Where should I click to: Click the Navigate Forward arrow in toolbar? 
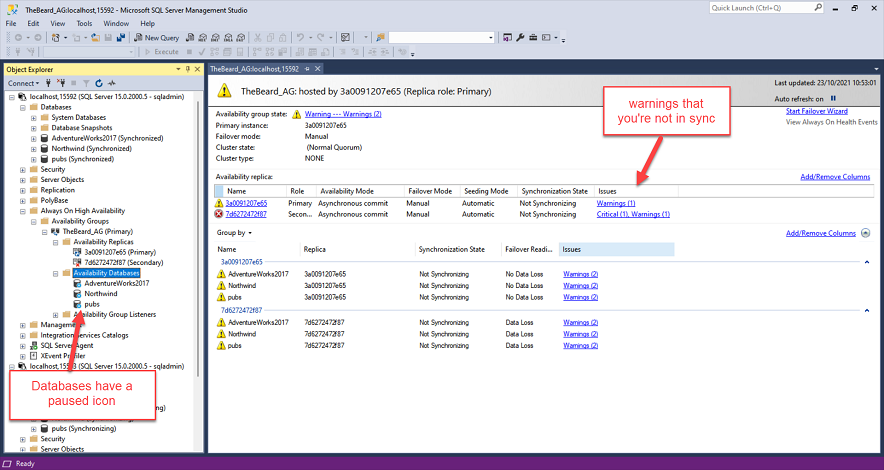click(38, 38)
